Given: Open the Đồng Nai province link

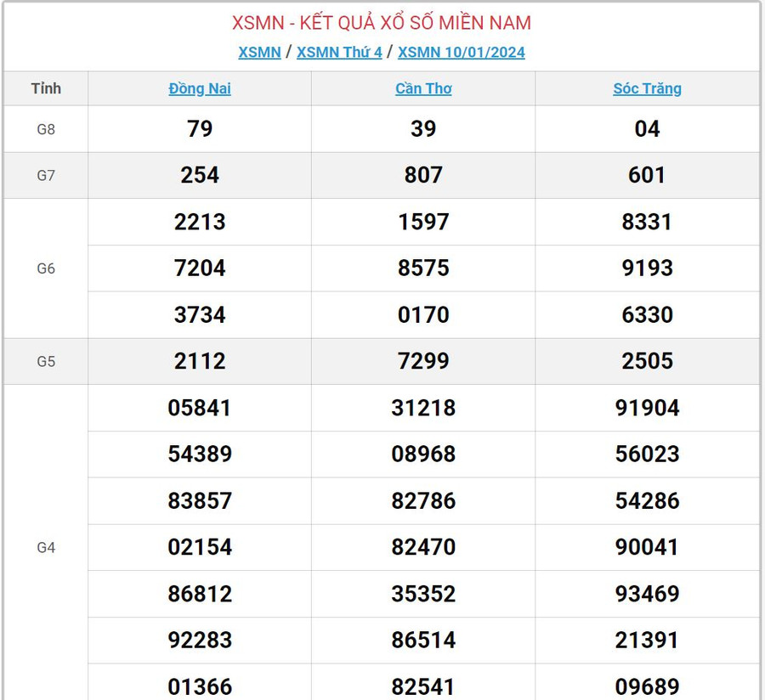Looking at the screenshot, I should point(200,88).
